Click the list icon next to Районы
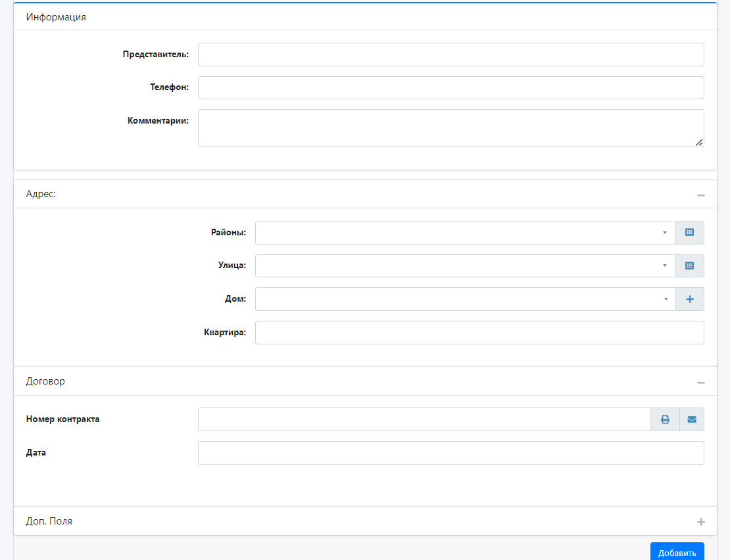 tap(689, 233)
